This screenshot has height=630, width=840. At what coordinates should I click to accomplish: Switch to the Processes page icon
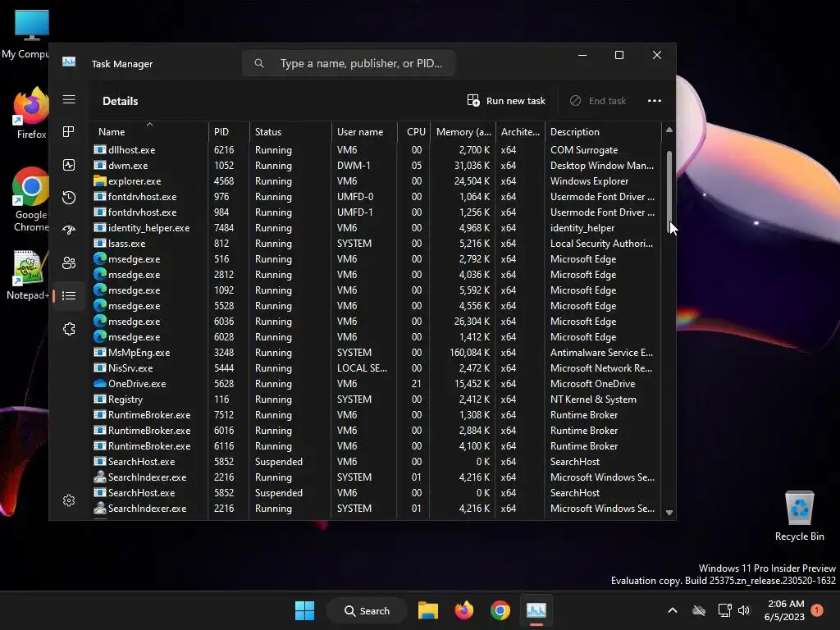(x=69, y=132)
